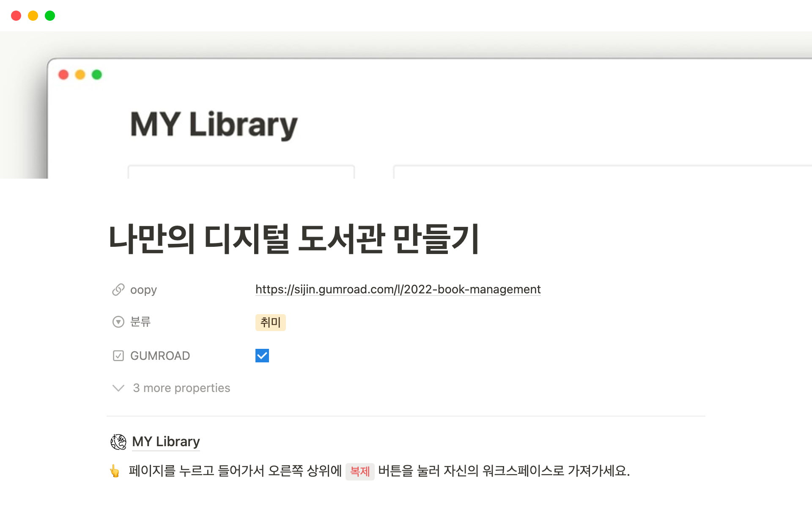Screen dimensions: 812x508
Task: Click the red close window button
Action: click(16, 16)
